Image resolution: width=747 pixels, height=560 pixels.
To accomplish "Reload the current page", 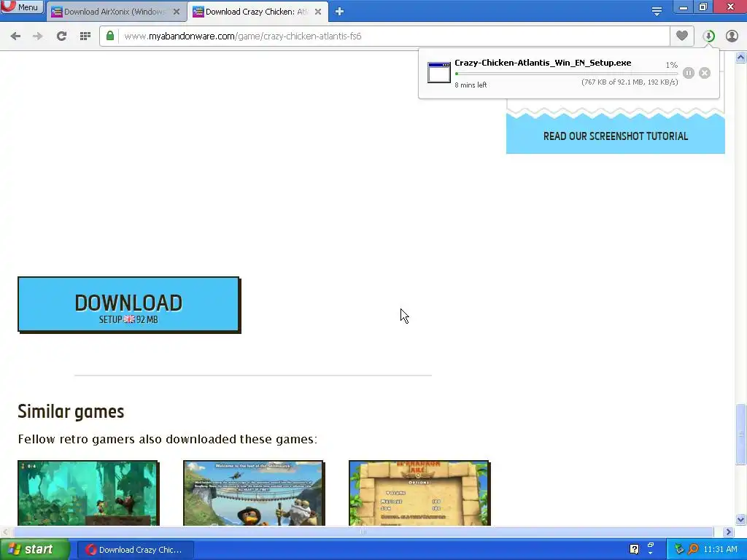I will pyautogui.click(x=61, y=36).
